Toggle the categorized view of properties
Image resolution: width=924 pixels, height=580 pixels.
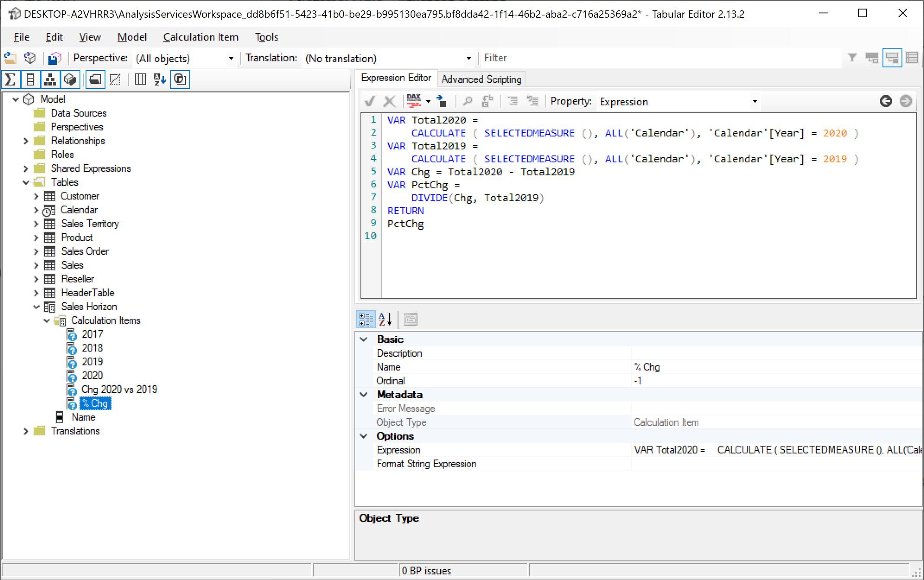point(366,320)
